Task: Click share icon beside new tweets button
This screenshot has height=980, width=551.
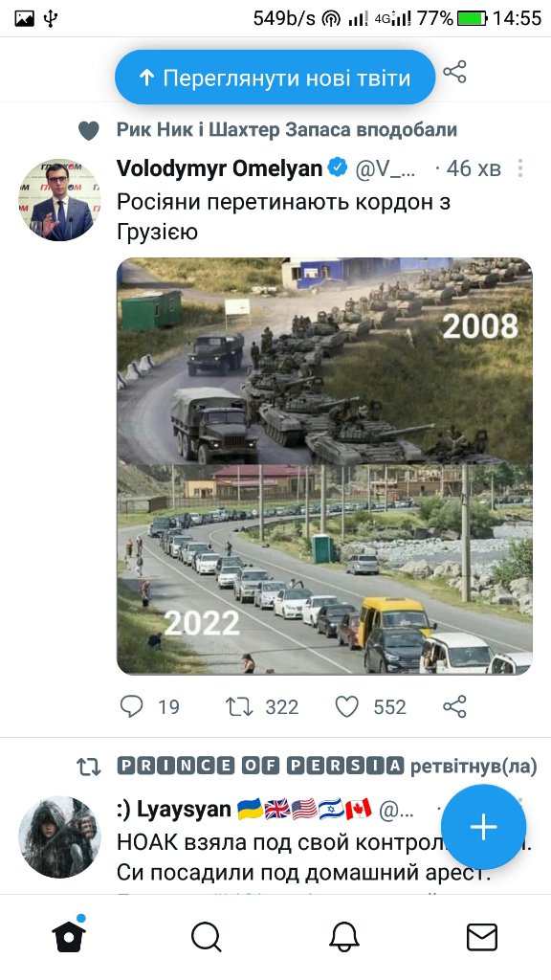Action: [x=454, y=72]
